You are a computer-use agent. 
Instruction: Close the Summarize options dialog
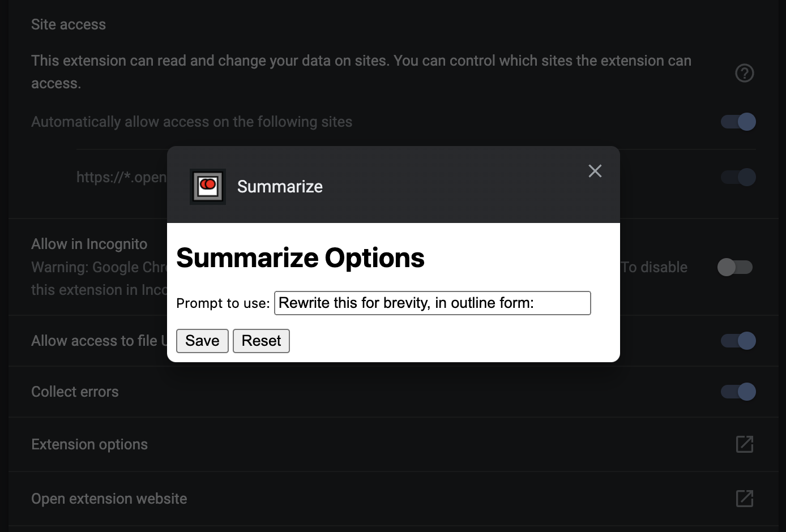pyautogui.click(x=595, y=171)
